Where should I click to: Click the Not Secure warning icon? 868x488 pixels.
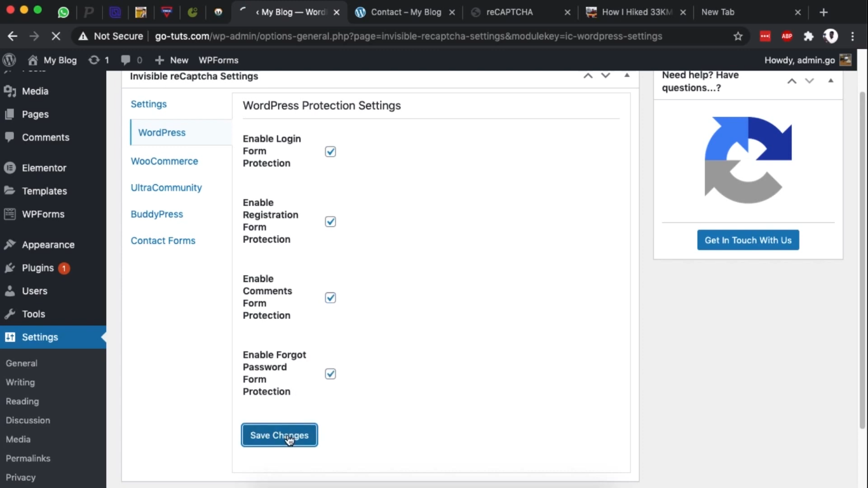[83, 36]
